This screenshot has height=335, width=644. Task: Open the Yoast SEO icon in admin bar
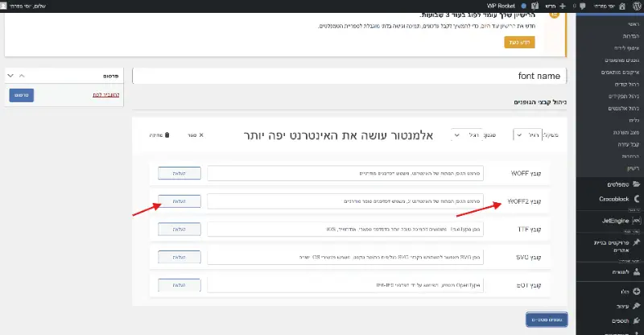click(534, 6)
